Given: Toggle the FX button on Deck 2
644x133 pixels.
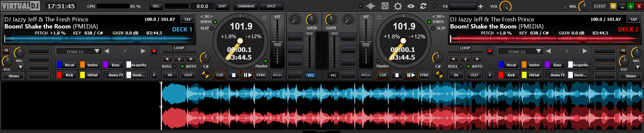Looking at the screenshot, I should 623,51.
